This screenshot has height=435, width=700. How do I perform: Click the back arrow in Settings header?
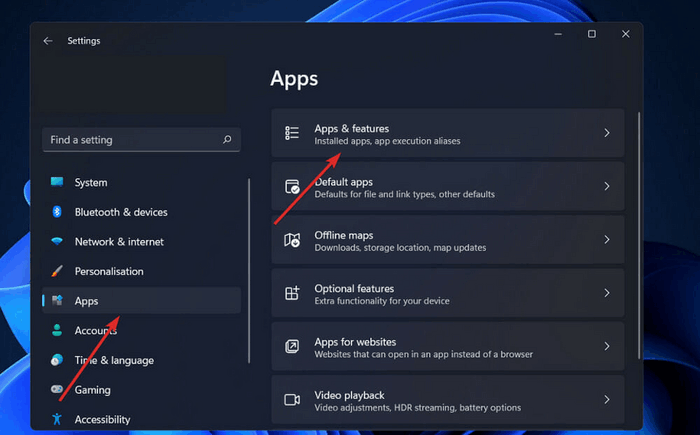click(48, 41)
